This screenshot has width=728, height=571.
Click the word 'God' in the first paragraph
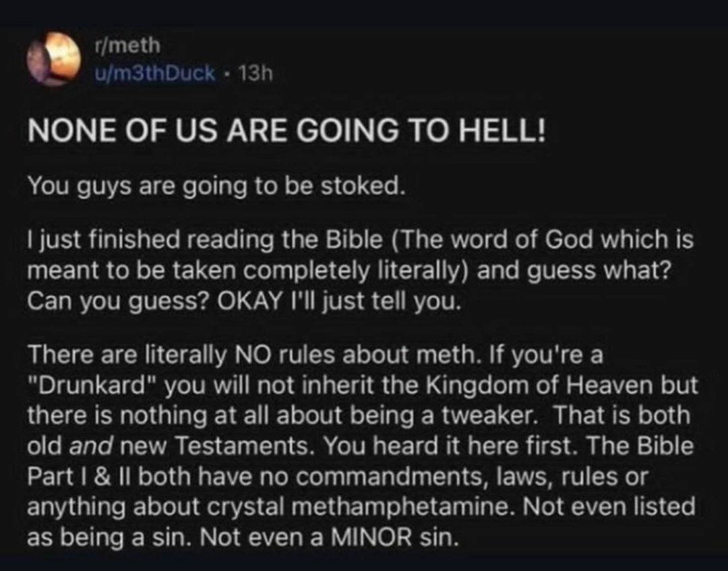coord(569,240)
